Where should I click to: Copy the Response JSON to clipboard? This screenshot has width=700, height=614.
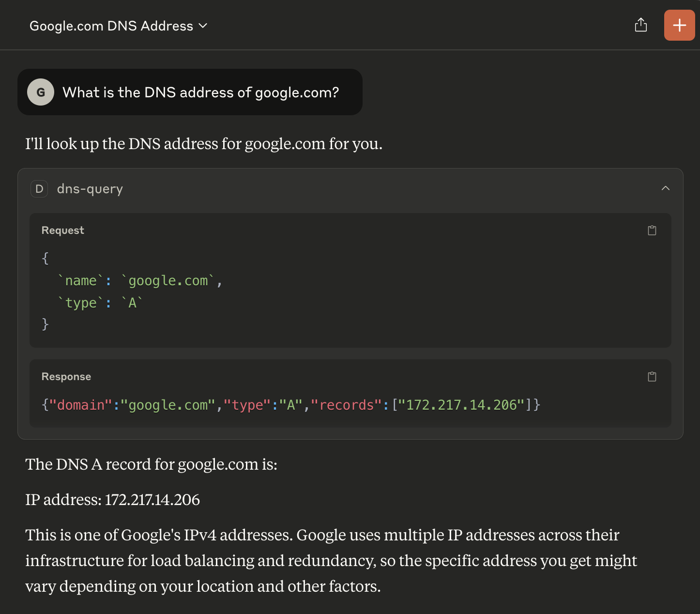(x=652, y=377)
